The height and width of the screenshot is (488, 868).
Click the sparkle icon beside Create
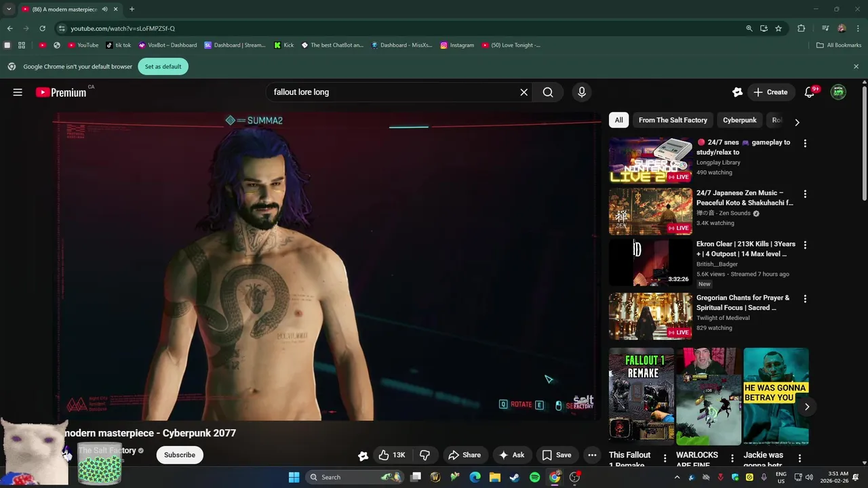pos(737,92)
